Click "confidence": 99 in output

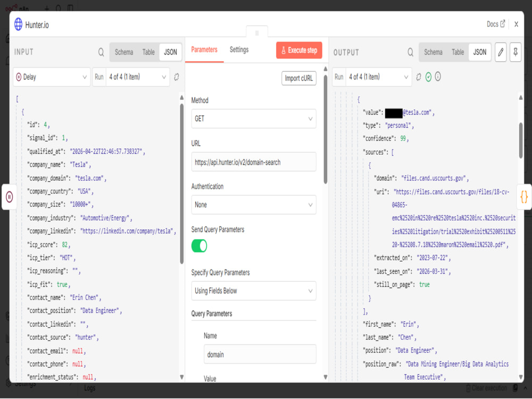[x=386, y=139]
